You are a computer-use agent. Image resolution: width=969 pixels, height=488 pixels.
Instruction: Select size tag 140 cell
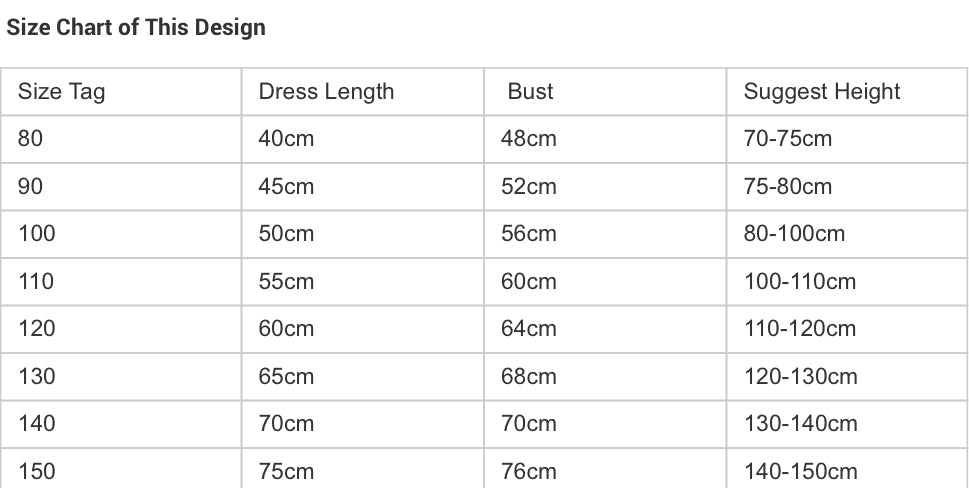point(37,424)
